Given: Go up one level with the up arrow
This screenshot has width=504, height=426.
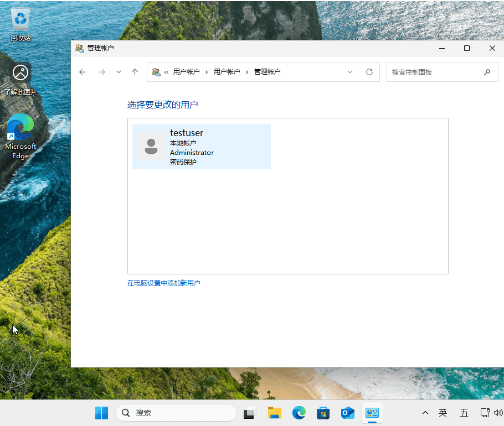Looking at the screenshot, I should pyautogui.click(x=135, y=72).
